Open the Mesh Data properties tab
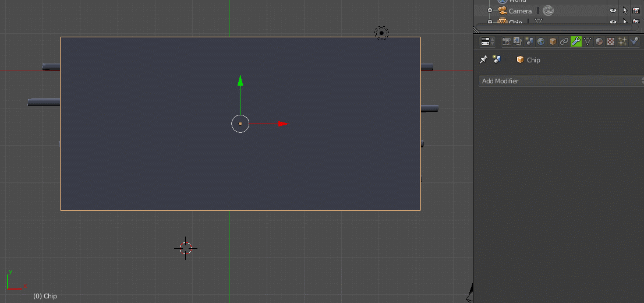Screen dimensions: 644x303 click(x=588, y=41)
